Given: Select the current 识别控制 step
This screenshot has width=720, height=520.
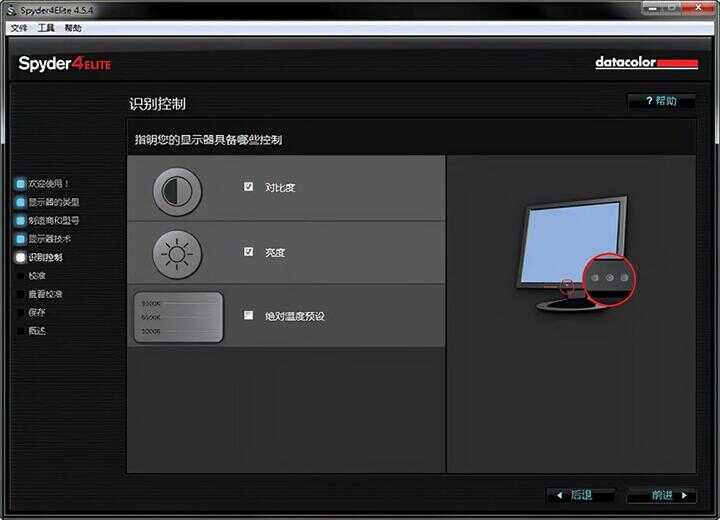Looking at the screenshot, I should [x=45, y=257].
